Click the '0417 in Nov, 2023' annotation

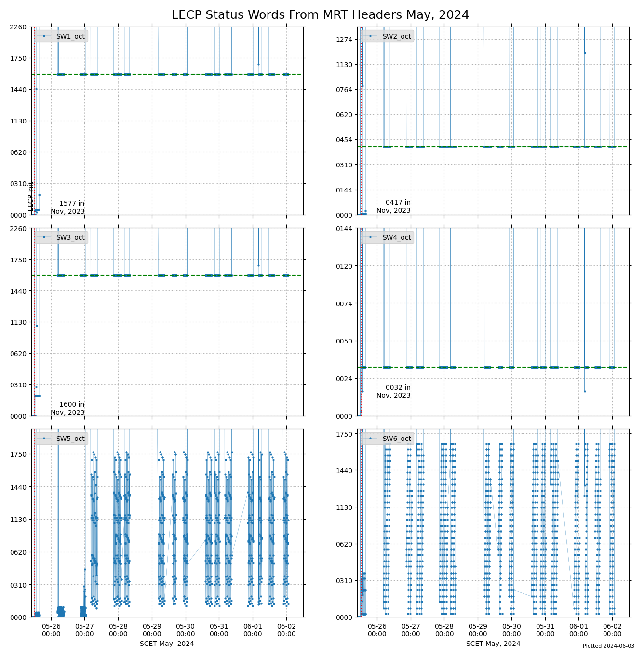[394, 206]
